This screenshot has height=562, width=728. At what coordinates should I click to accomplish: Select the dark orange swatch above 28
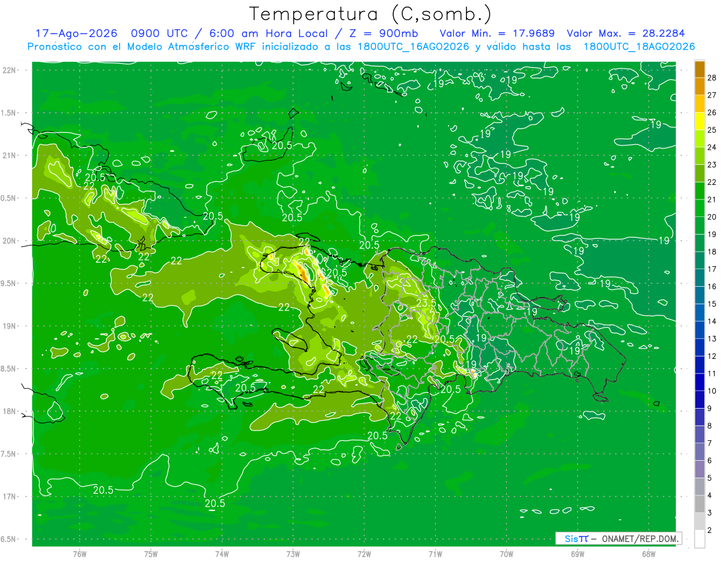click(x=700, y=69)
